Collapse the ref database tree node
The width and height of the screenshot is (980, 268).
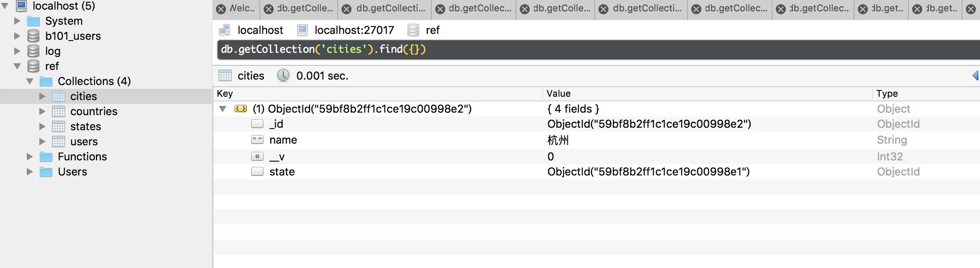click(17, 66)
